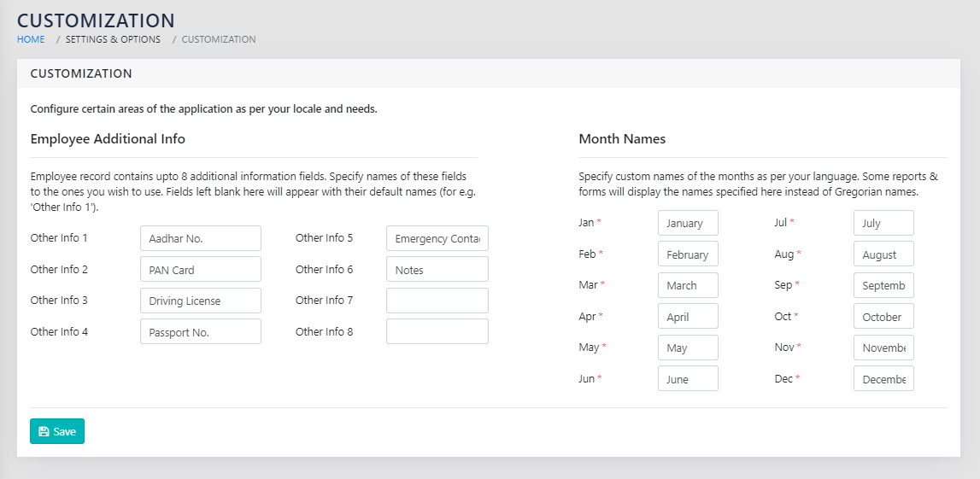Open the Home breadcrumb link
980x479 pixels.
pos(31,39)
